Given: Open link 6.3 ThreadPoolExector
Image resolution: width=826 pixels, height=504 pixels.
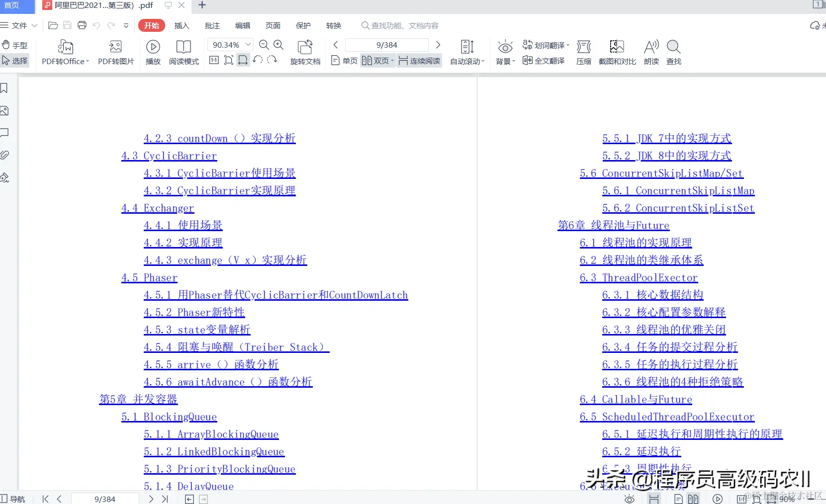Looking at the screenshot, I should [x=639, y=277].
